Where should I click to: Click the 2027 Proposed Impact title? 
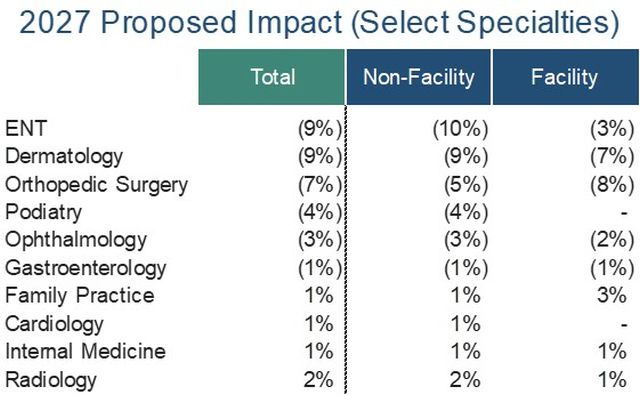coord(319,22)
